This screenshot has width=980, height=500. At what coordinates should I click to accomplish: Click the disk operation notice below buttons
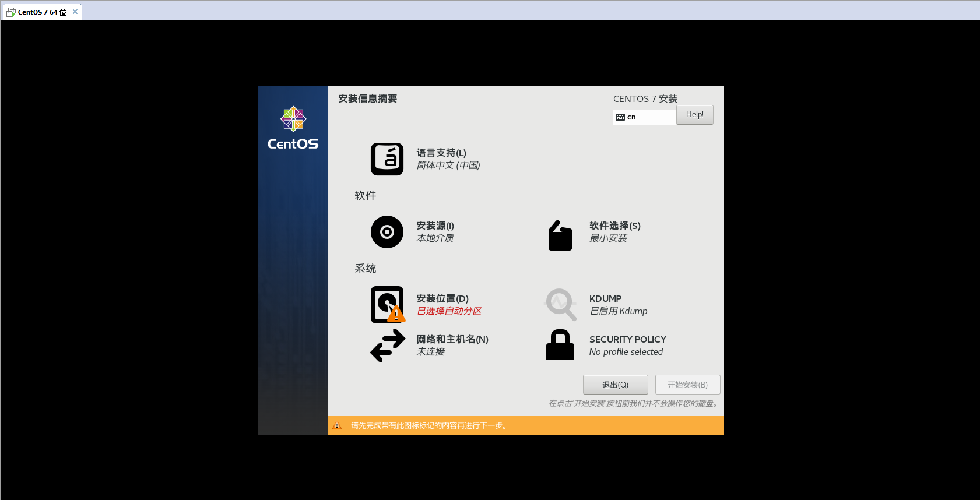pos(634,403)
